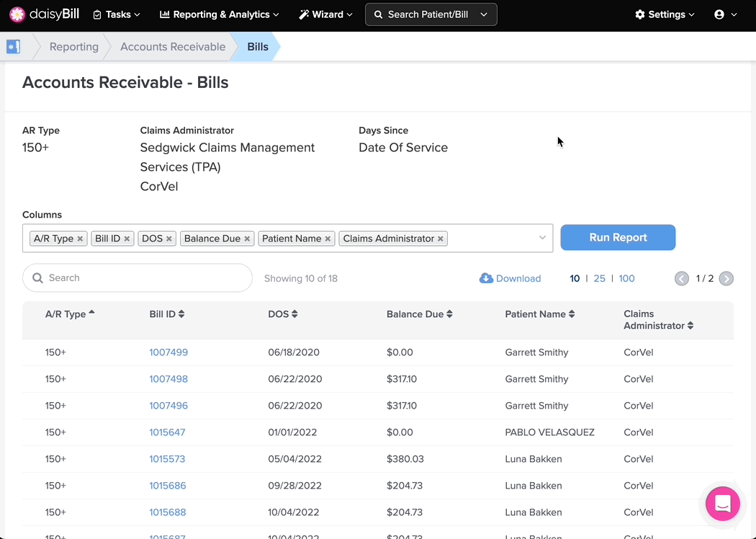Click the $380.03 balance cell

coord(405,459)
